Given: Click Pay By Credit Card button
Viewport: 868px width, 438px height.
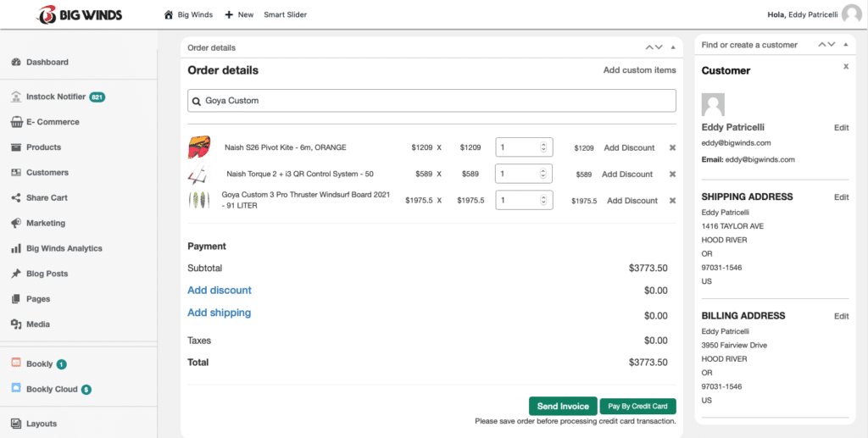Looking at the screenshot, I should [638, 407].
